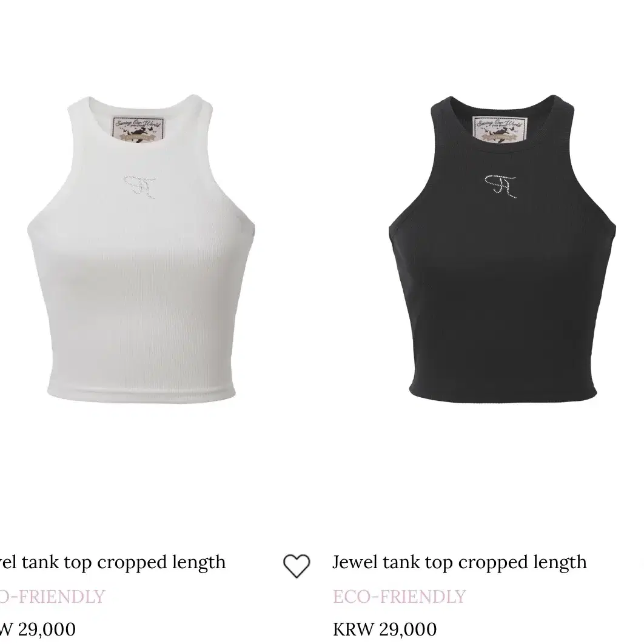This screenshot has height=644, width=644.
Task: Click the hem of the white tank top
Action: [141, 394]
